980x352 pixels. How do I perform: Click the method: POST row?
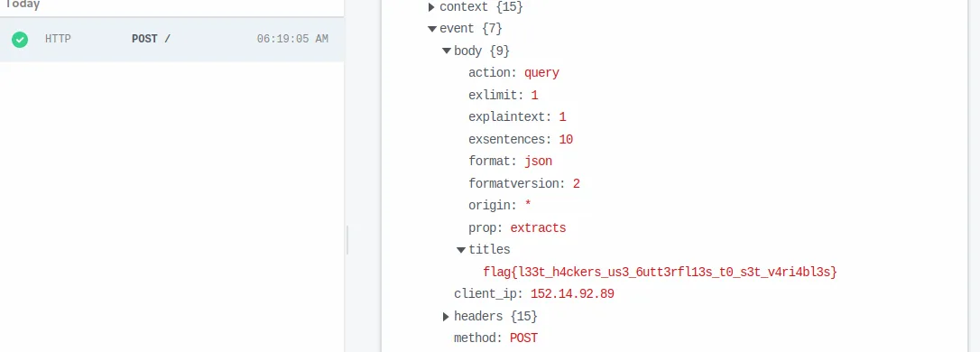click(495, 338)
